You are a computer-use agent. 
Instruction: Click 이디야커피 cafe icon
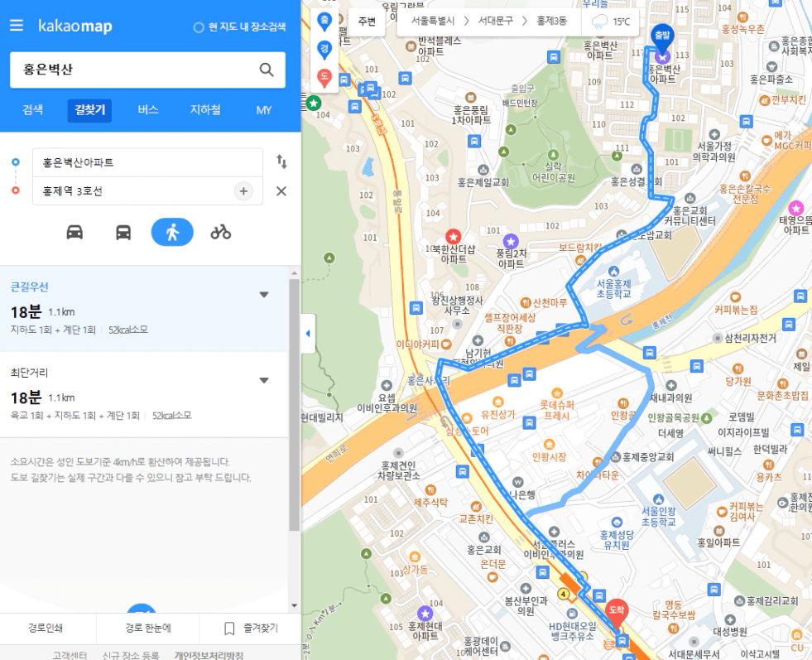point(446,344)
